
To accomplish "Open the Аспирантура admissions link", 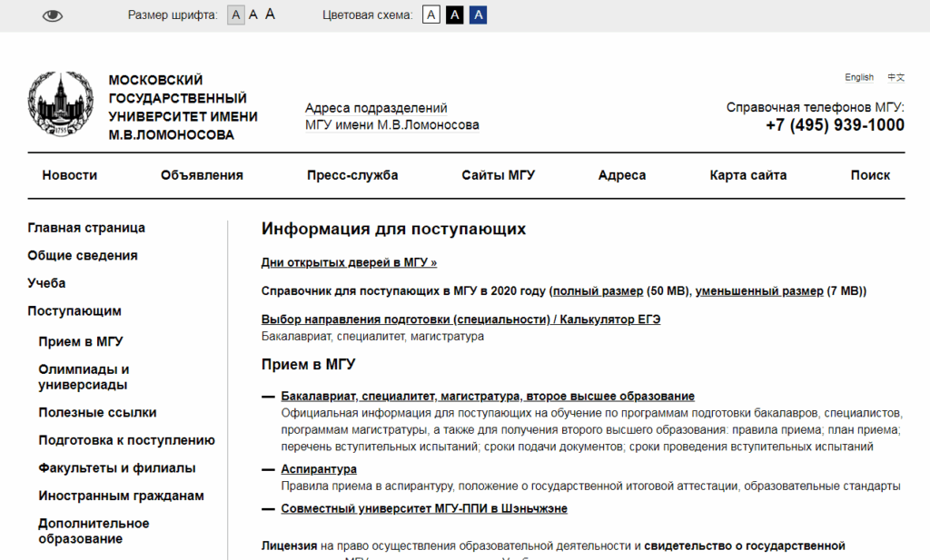I will tap(319, 468).
